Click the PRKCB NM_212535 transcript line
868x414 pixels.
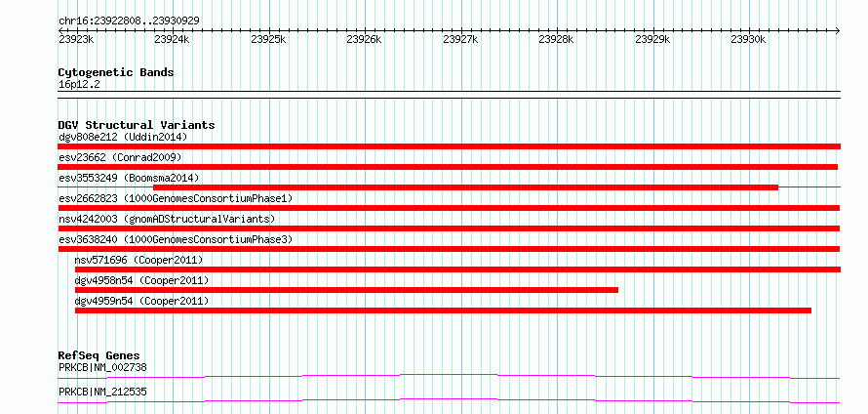coord(449,401)
